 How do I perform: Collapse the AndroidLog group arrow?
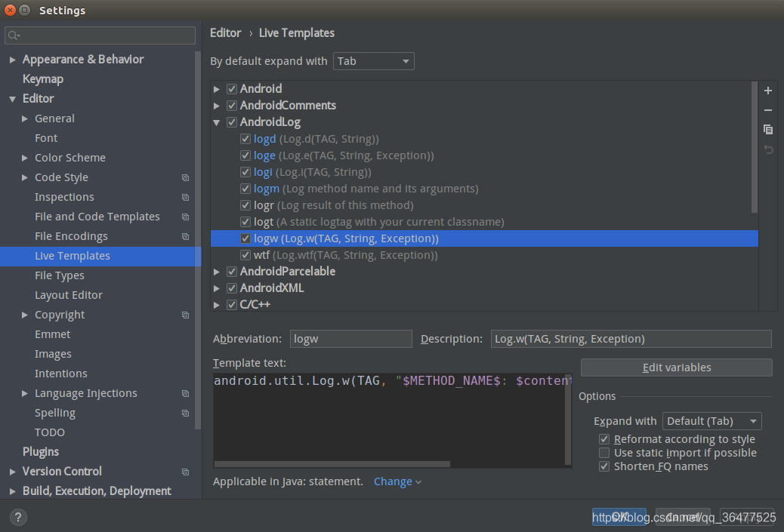(x=217, y=122)
